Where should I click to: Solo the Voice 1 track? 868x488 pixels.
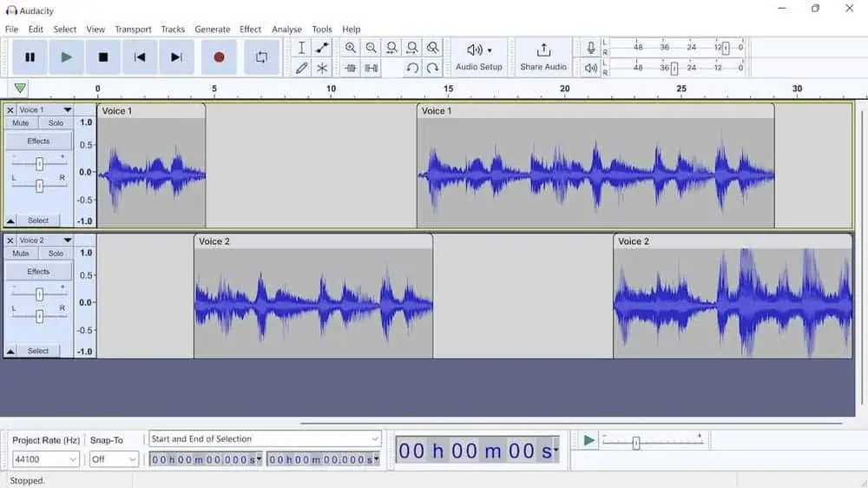click(56, 123)
